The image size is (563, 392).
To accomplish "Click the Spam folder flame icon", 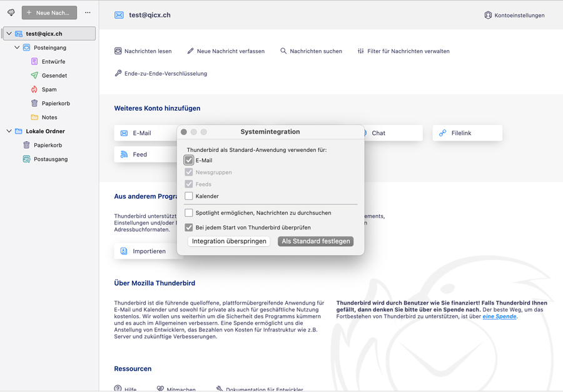I will [34, 89].
